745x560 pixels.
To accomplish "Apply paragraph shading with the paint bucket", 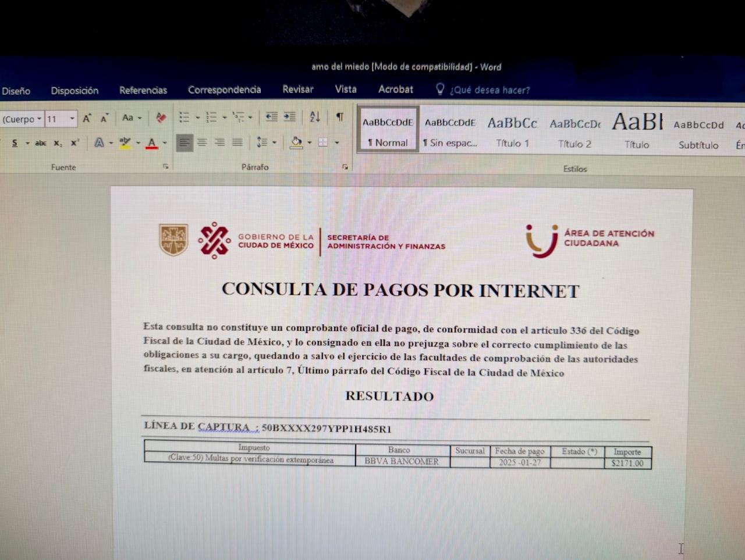I will (296, 142).
